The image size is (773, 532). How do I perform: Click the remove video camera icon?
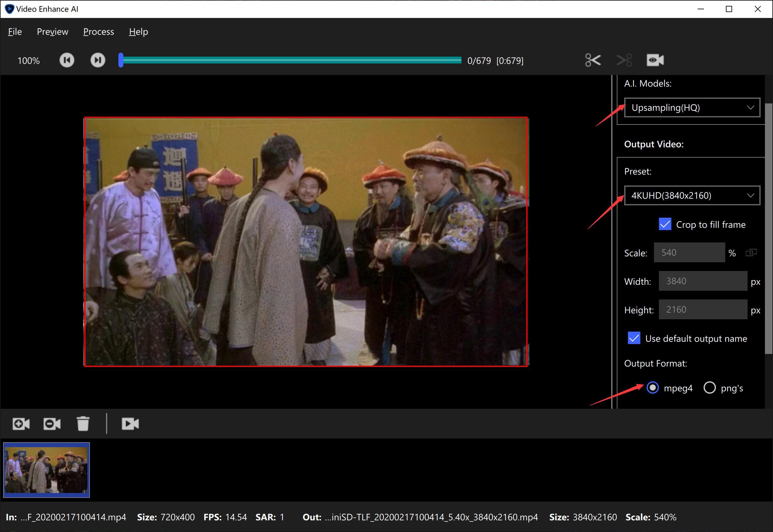pos(52,424)
